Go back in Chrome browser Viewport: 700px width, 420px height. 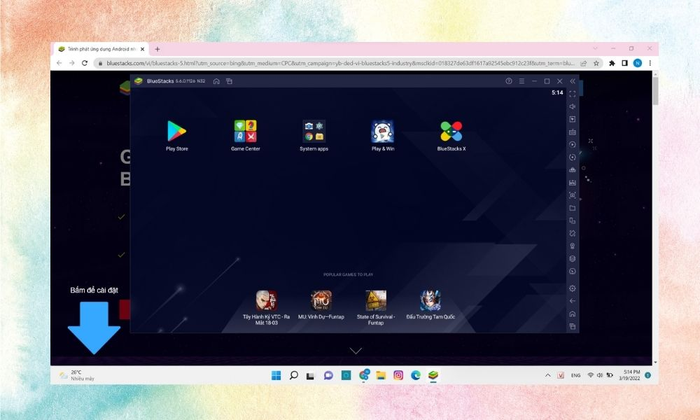point(59,63)
